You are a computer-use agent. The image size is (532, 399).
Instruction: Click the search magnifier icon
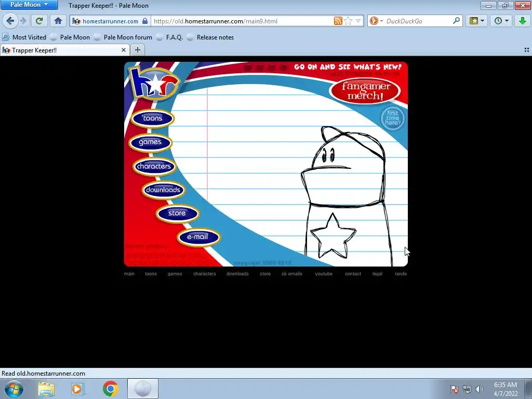tap(456, 21)
